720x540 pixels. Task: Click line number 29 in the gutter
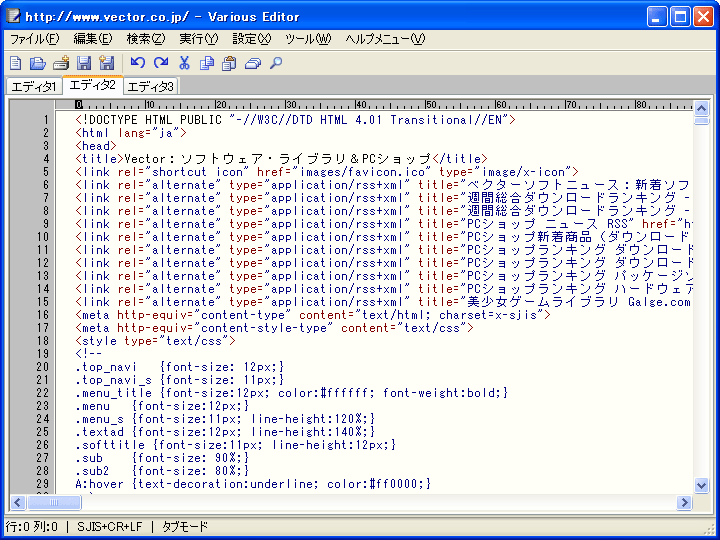point(43,484)
